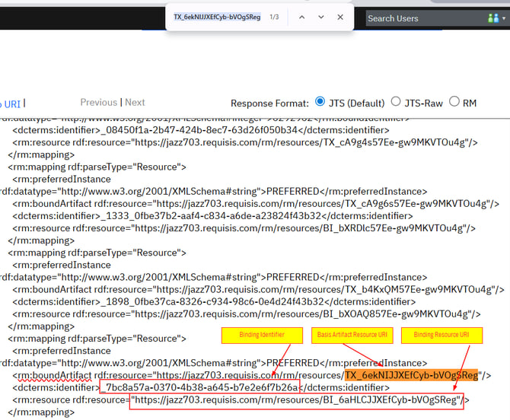510x420 pixels.
Task: Click the Basis Artifact Resource URI label
Action: (x=352, y=335)
